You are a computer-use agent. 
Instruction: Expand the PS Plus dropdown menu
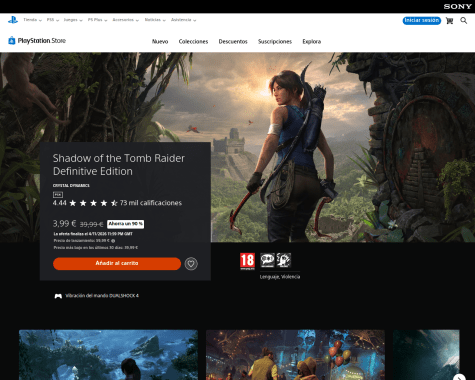pyautogui.click(x=97, y=20)
